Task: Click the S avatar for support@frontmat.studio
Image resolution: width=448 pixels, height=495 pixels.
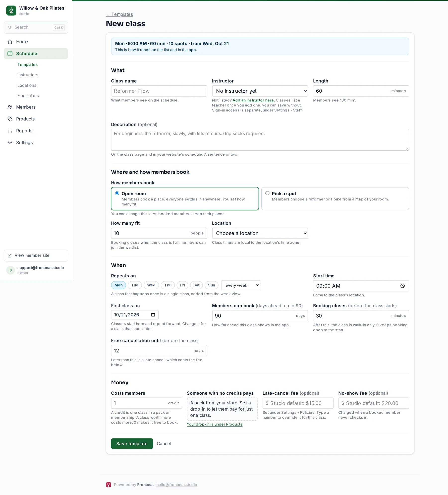Action: [10, 270]
